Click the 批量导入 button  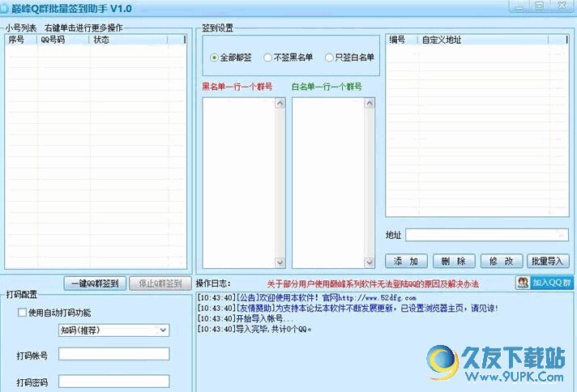coord(548,261)
